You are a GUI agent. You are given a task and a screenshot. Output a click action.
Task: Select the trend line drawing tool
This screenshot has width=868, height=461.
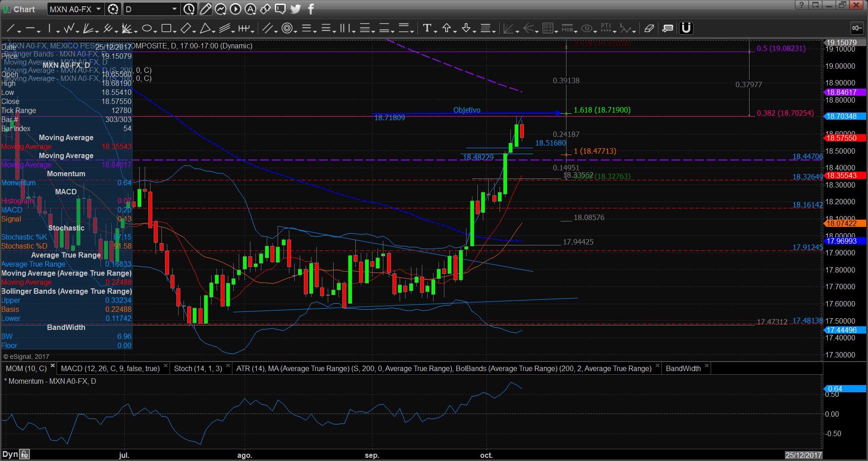point(10,28)
